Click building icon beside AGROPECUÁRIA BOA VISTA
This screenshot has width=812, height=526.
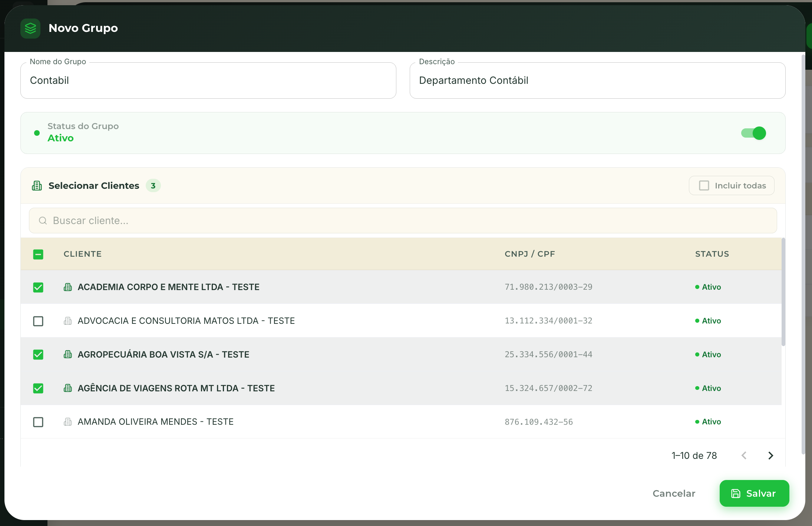click(67, 355)
